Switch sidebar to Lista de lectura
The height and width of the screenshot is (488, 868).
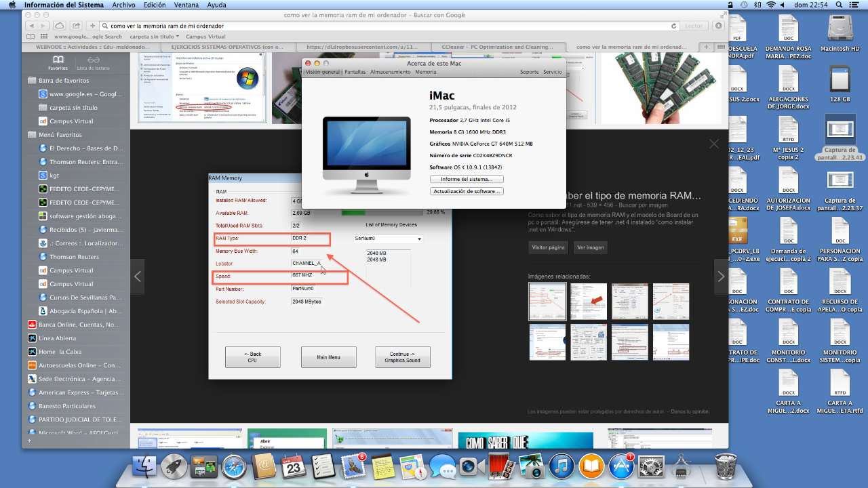93,64
